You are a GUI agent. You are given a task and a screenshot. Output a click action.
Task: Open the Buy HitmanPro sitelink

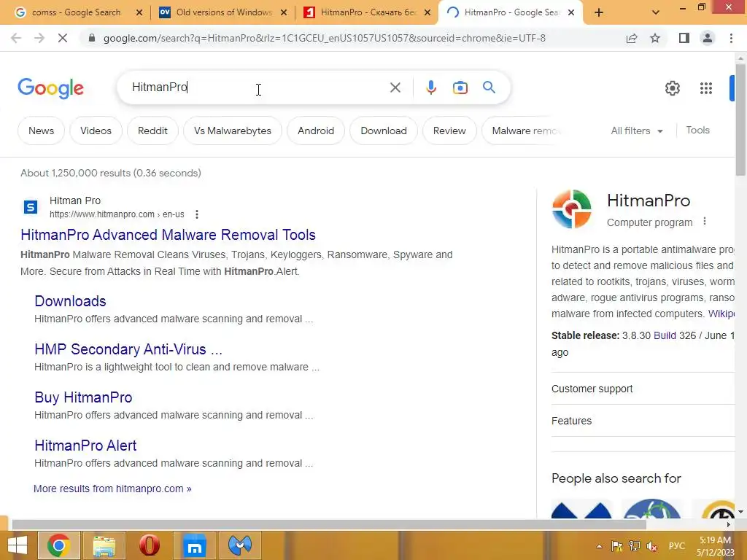[x=83, y=397]
